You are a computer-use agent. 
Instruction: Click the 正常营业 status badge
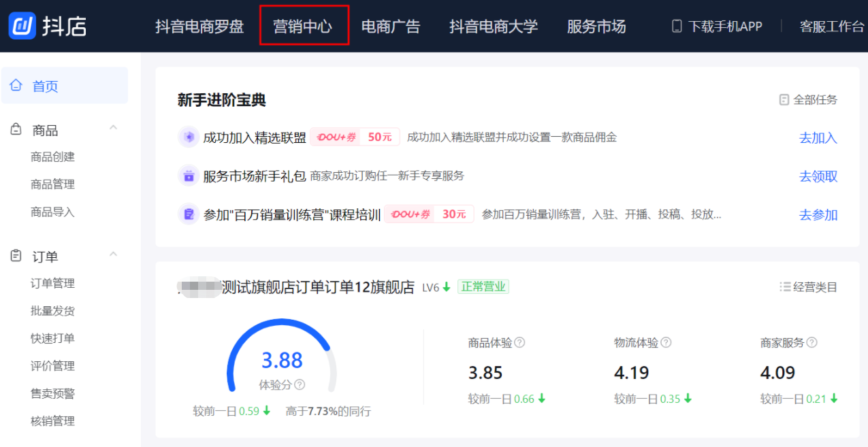[483, 286]
